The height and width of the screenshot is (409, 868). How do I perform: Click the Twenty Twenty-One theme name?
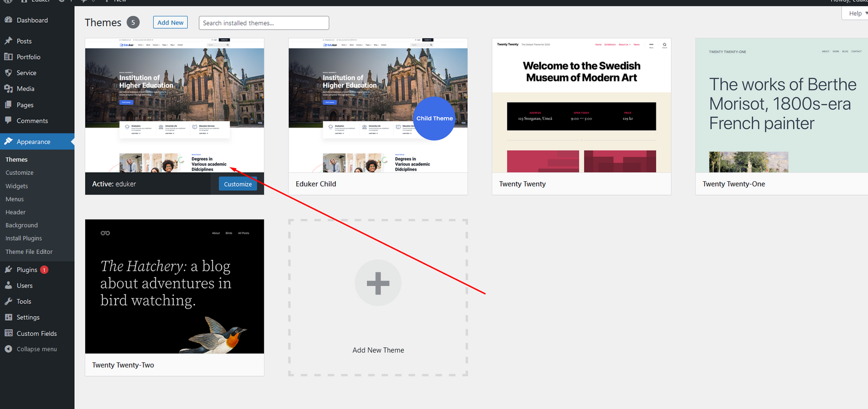tap(733, 184)
